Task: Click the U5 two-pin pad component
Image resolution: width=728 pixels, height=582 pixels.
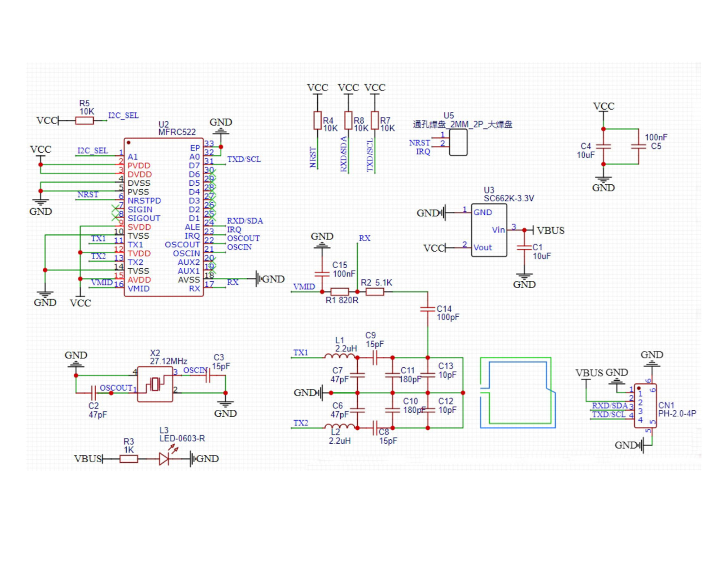Action: click(458, 143)
